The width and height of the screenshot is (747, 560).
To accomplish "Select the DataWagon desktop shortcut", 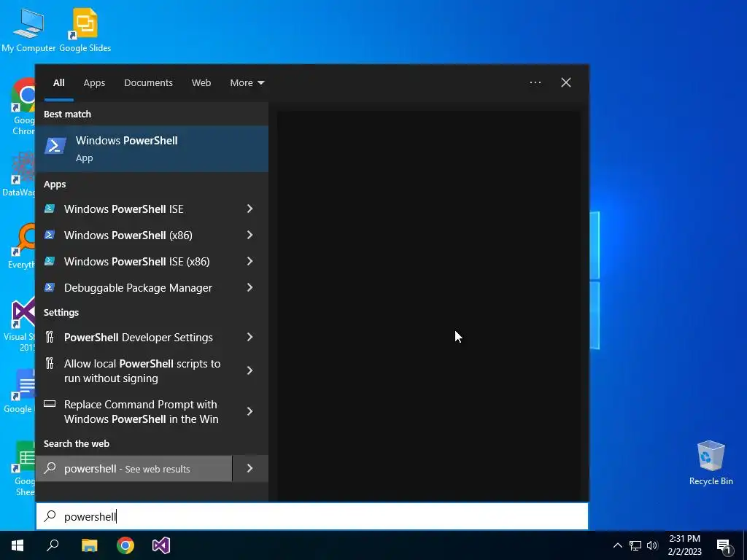I will [19, 174].
